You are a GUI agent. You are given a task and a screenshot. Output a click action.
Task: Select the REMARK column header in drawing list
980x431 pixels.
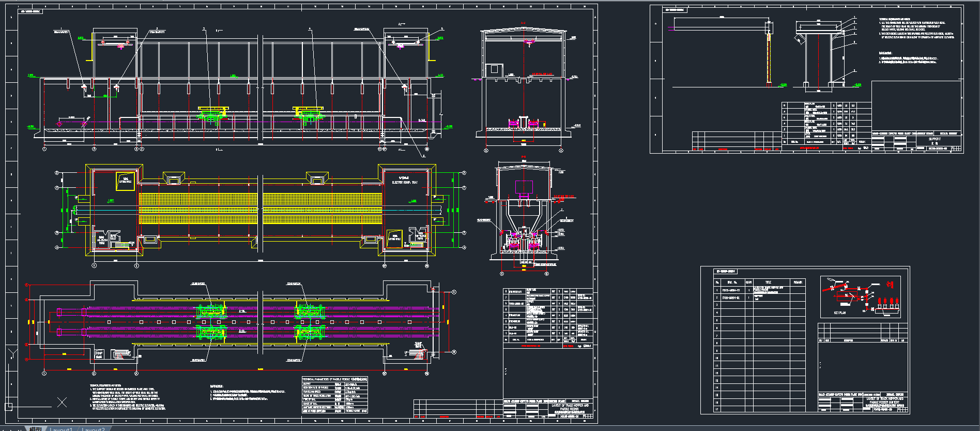[x=798, y=282]
